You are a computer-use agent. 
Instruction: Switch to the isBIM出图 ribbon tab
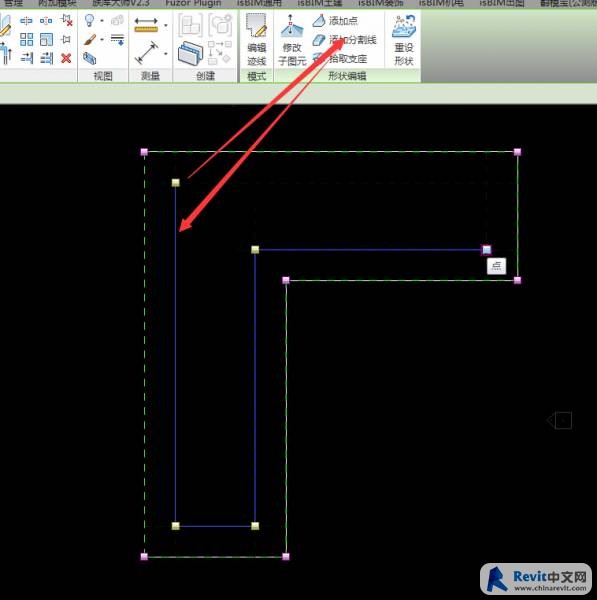502,3
